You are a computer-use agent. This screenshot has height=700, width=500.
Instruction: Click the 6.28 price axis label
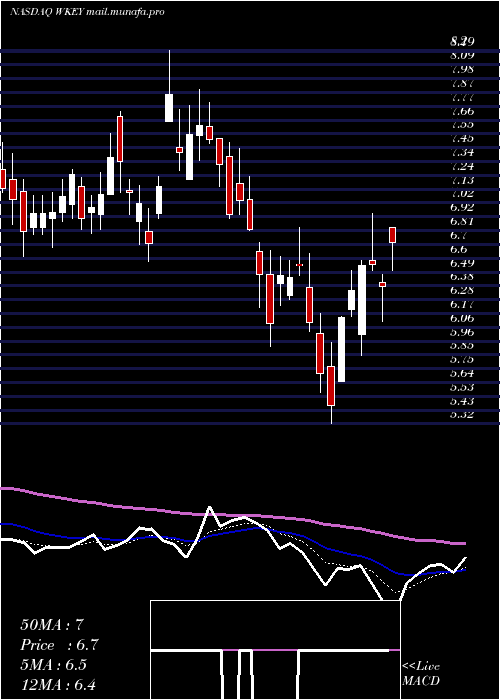(462, 290)
